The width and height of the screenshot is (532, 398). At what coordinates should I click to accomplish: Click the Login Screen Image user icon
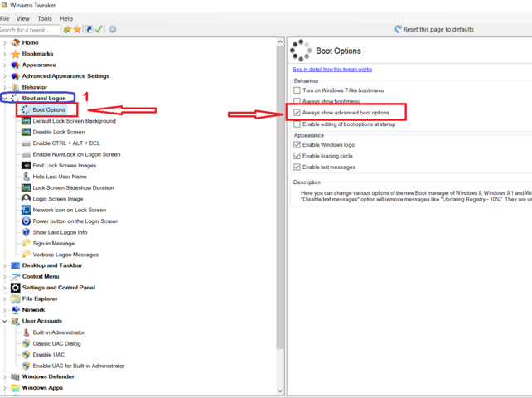pyautogui.click(x=27, y=199)
